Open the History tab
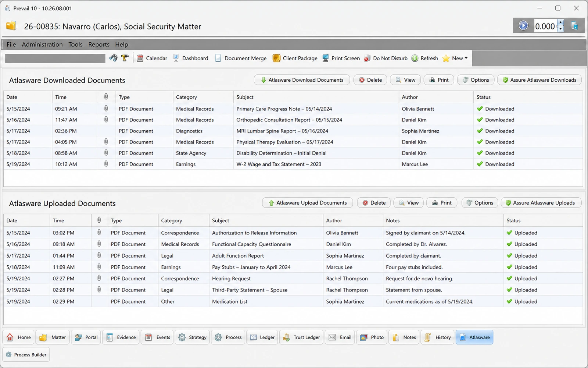 [437, 337]
